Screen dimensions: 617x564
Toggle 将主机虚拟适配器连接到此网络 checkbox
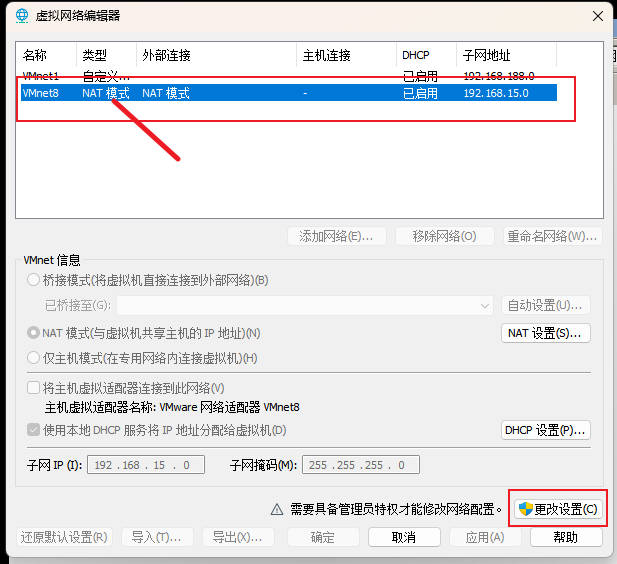(x=33, y=388)
